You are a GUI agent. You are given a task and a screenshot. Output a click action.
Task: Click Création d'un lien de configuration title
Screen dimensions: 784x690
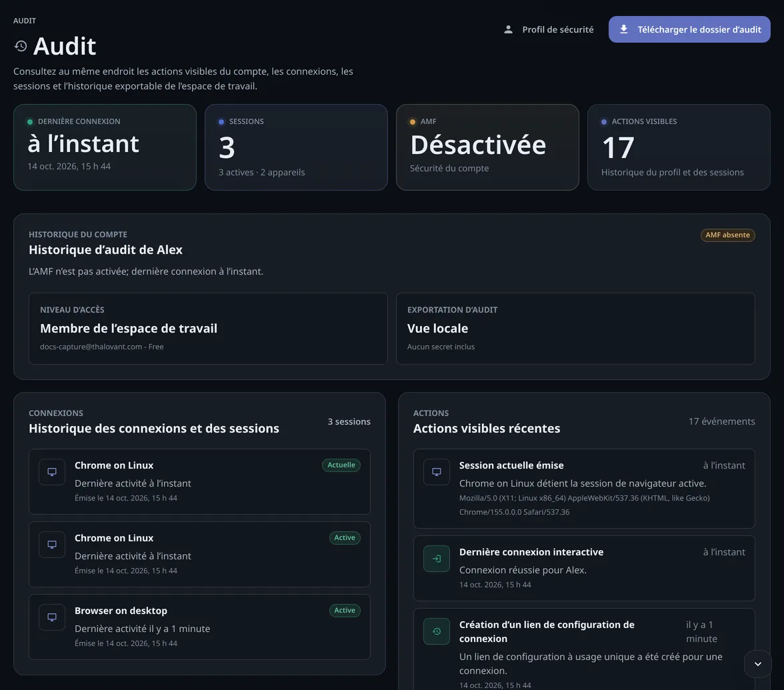547,631
